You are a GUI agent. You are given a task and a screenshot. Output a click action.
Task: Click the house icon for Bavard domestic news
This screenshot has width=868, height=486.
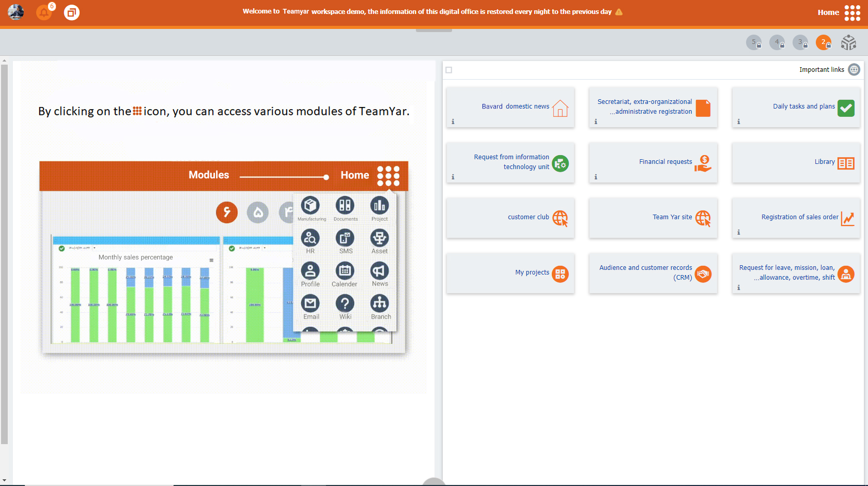560,108
